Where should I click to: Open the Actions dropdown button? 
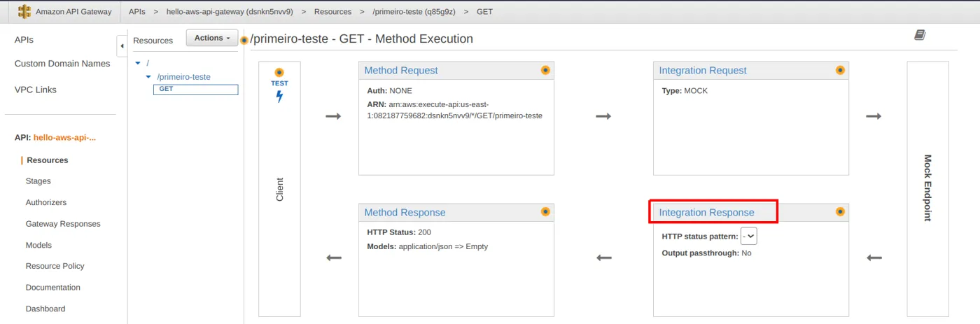tap(212, 38)
